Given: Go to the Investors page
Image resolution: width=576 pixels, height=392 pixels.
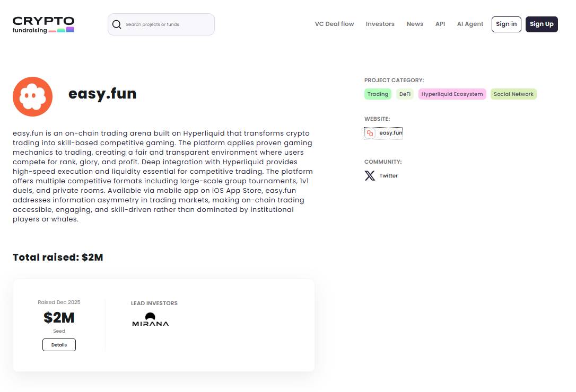Looking at the screenshot, I should [380, 24].
